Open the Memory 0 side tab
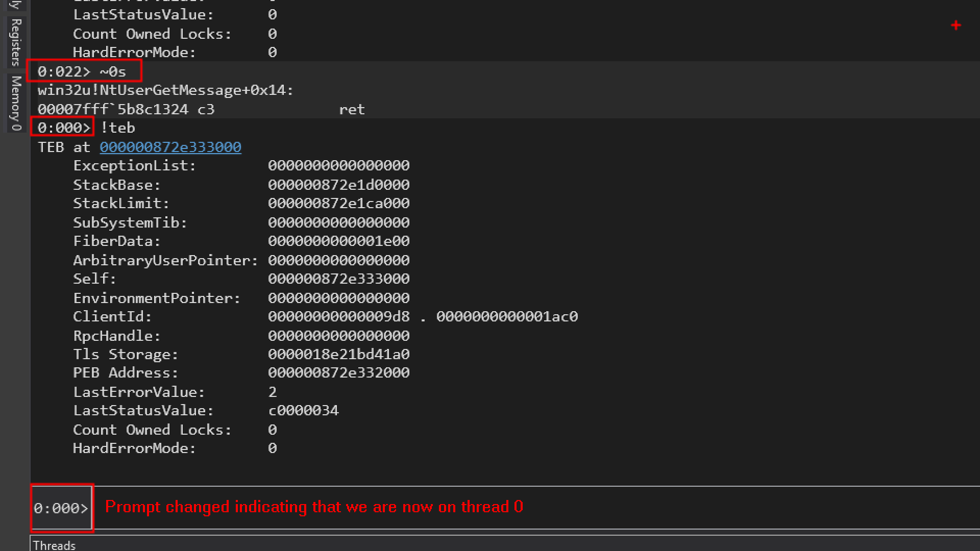Viewport: 980px width, 551px height. click(15, 103)
